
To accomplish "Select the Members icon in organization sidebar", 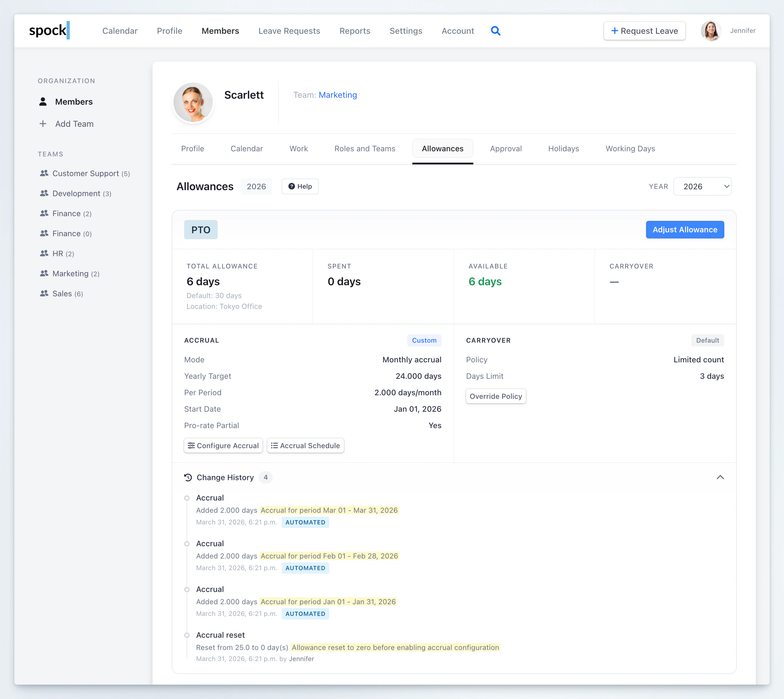I will click(x=43, y=101).
